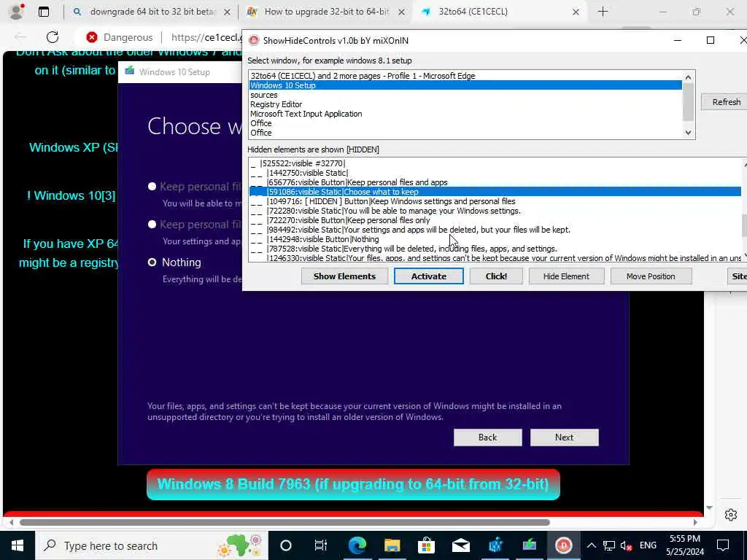Image resolution: width=747 pixels, height=560 pixels.
Task: Open Cortana circle icon on taskbar
Action: pyautogui.click(x=285, y=545)
